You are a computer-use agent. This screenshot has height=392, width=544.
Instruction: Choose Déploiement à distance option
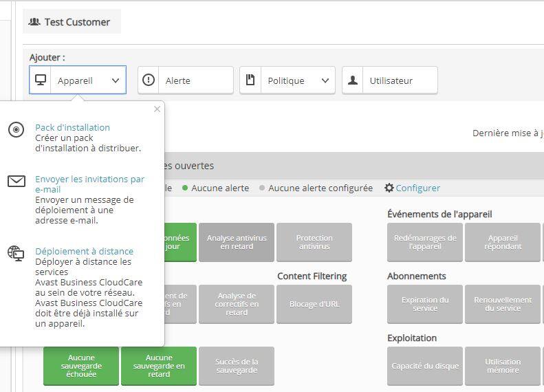(x=84, y=251)
